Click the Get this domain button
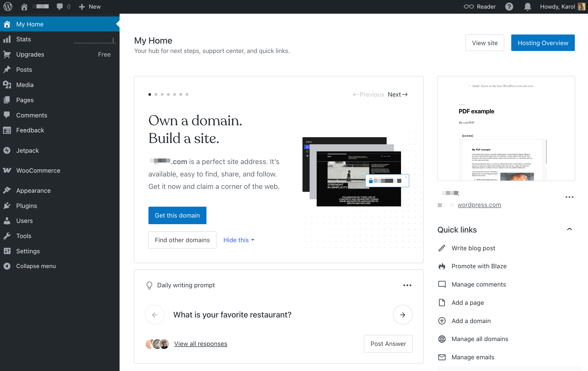This screenshot has height=371, width=588. click(177, 215)
